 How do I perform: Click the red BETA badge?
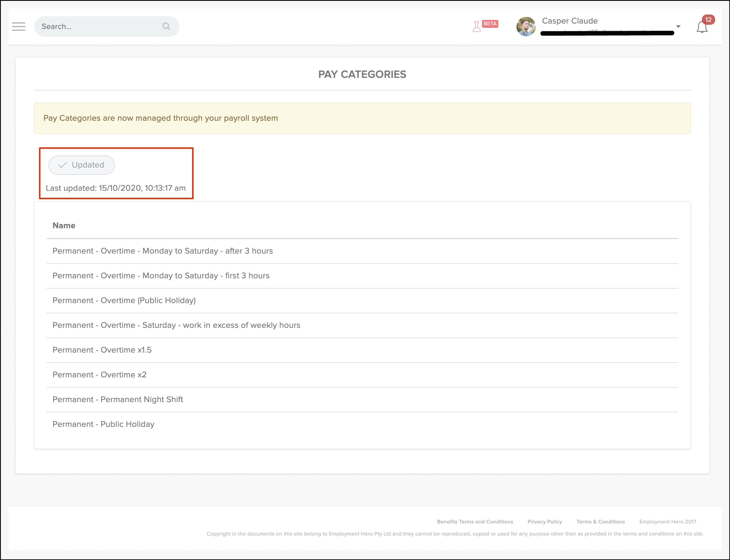click(x=490, y=24)
